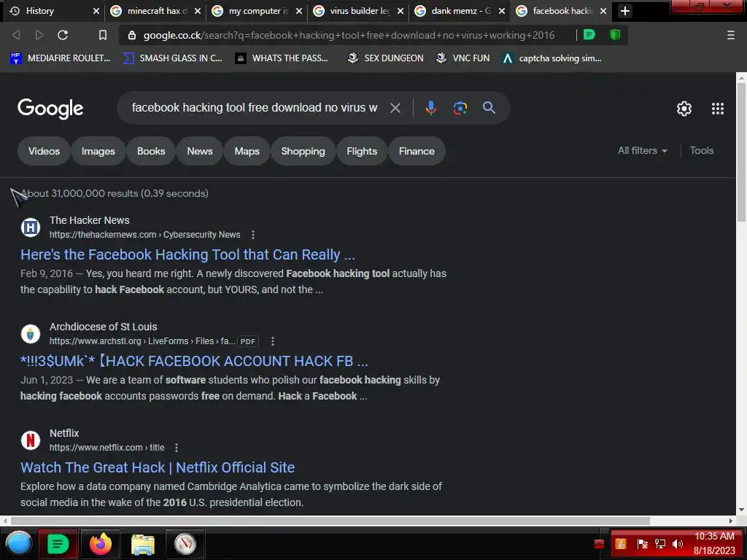
Task: Reload the page with the refresh icon
Action: point(63,35)
